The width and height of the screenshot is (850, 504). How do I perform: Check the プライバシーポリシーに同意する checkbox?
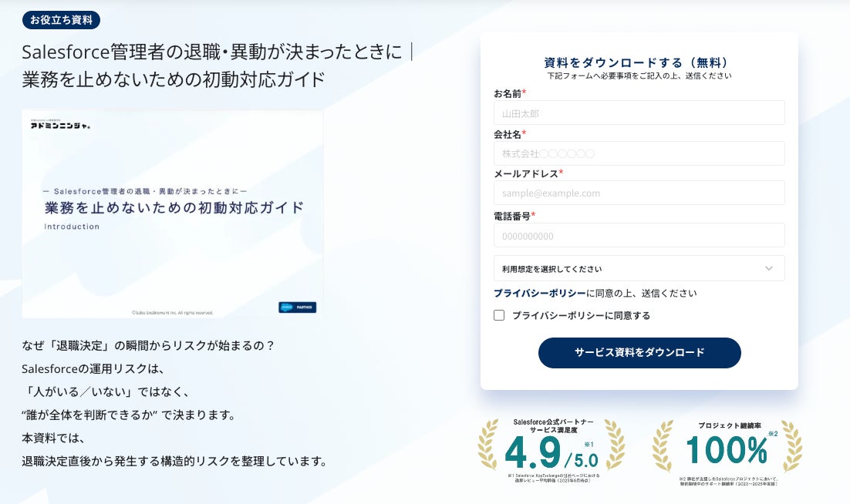point(499,315)
